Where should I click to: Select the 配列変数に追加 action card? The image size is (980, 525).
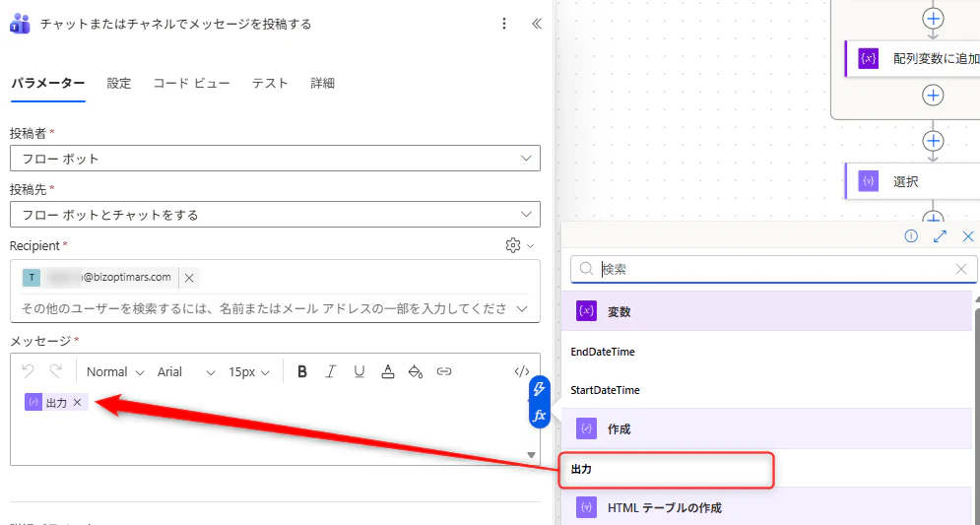(x=912, y=59)
